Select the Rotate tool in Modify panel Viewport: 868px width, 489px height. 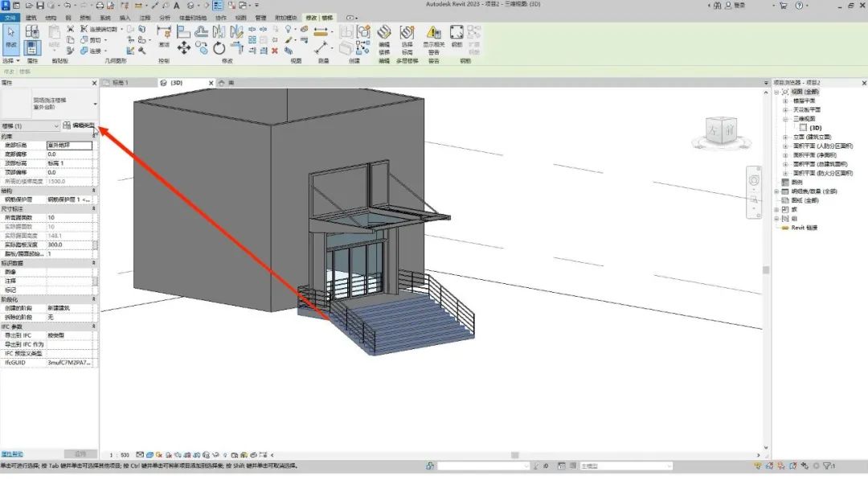coord(219,48)
